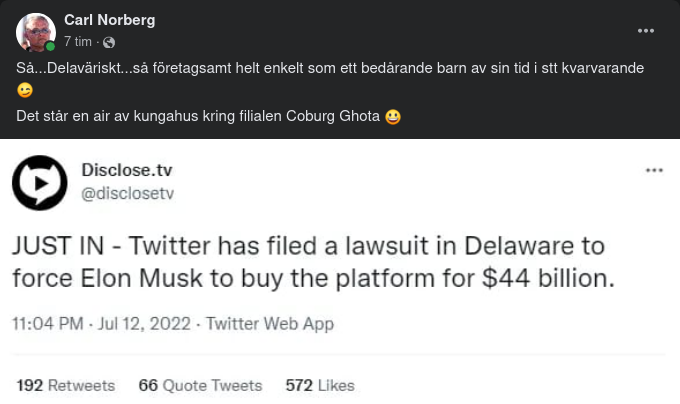The image size is (680, 404).
Task: Open the post's "7 tim" timestamp
Action: (x=79, y=42)
